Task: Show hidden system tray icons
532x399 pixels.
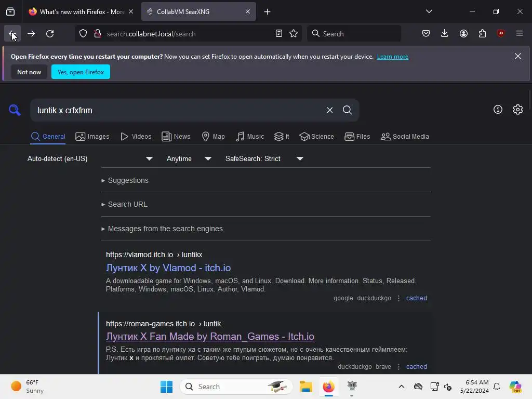Action: (402, 387)
